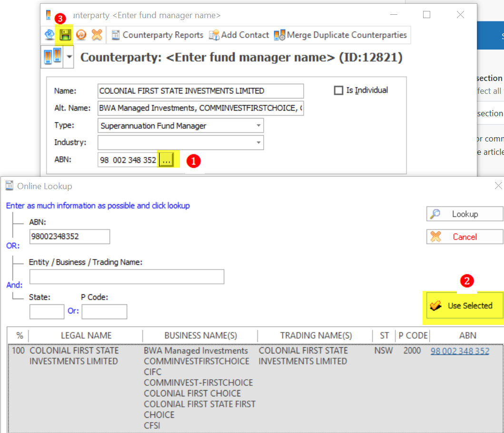Expand the Industry dropdown
The image size is (504, 433).
[258, 142]
